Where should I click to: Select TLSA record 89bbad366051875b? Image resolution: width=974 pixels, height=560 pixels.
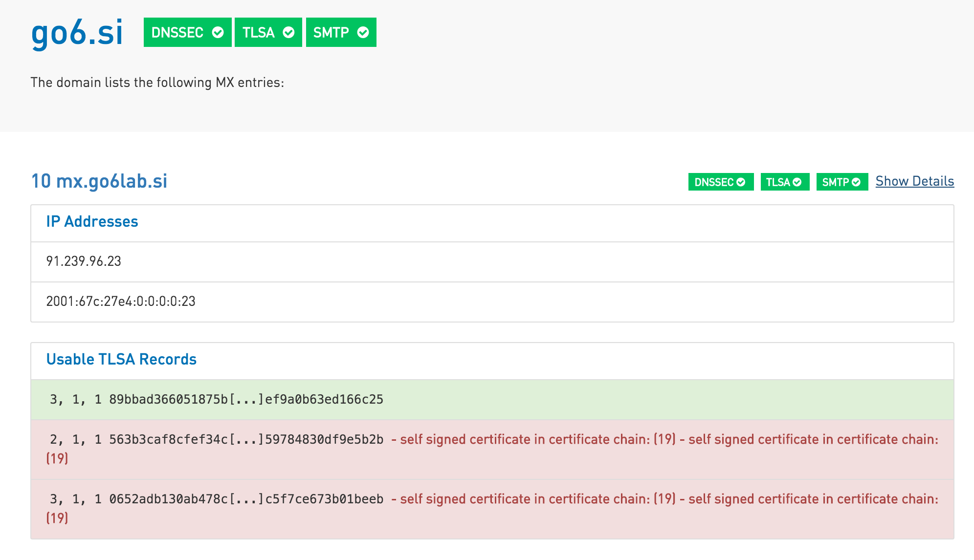492,400
